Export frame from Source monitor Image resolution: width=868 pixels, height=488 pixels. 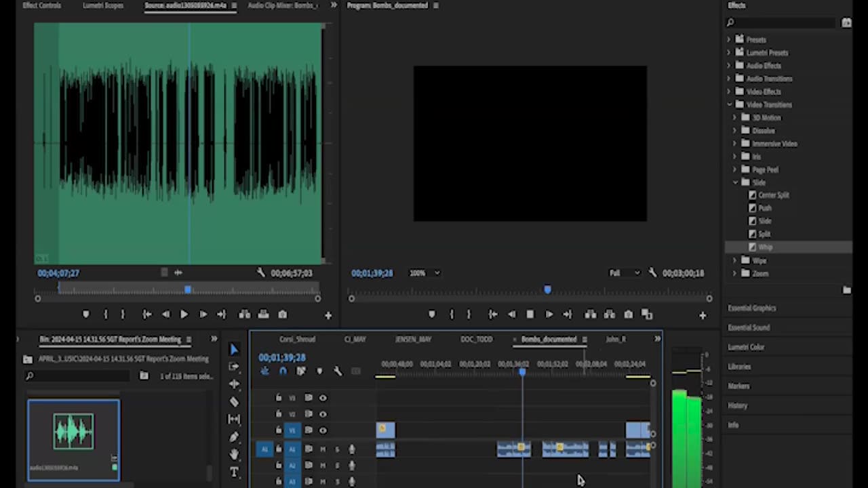(x=283, y=314)
